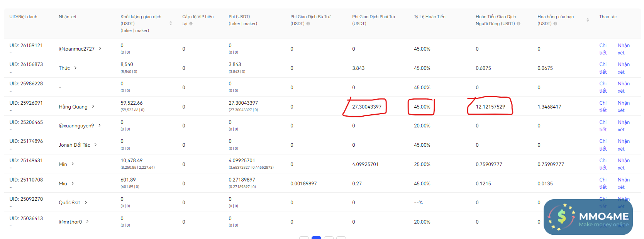Screen dimensions: 644x239
Task: Open Chi tiết for UID 26159121
Action: [603, 49]
